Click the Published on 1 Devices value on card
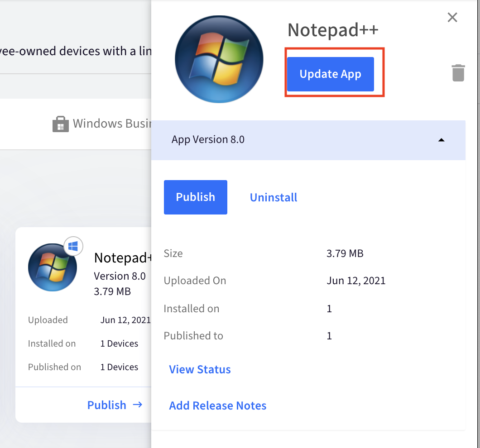The height and width of the screenshot is (448, 480). [119, 367]
